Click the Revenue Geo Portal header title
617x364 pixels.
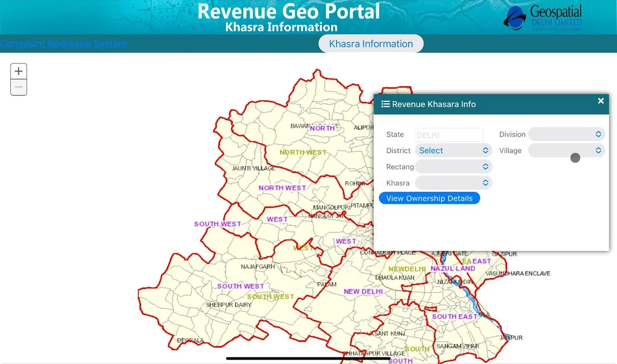pyautogui.click(x=288, y=11)
